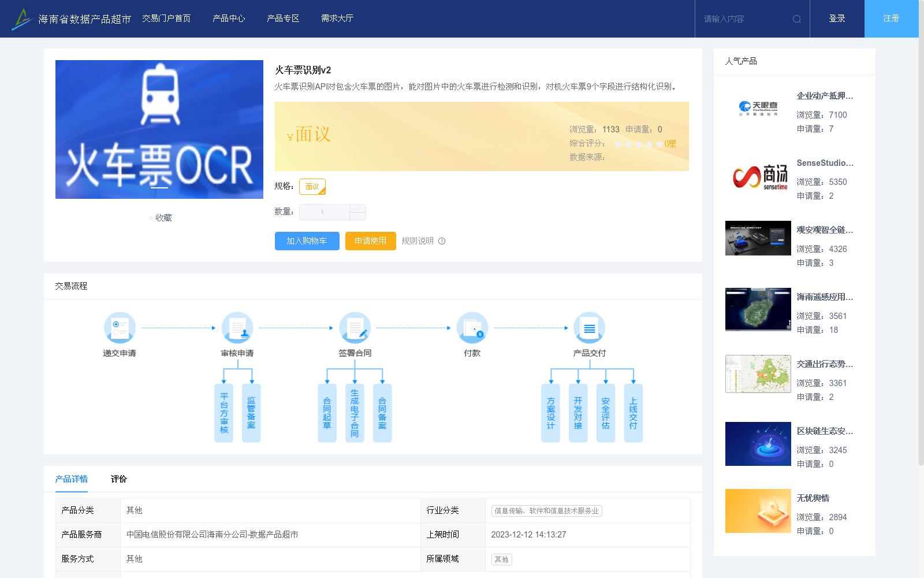Viewport: 924px width, 578px height.
Task: Click the 开发对接 sub-step box
Action: (578, 413)
